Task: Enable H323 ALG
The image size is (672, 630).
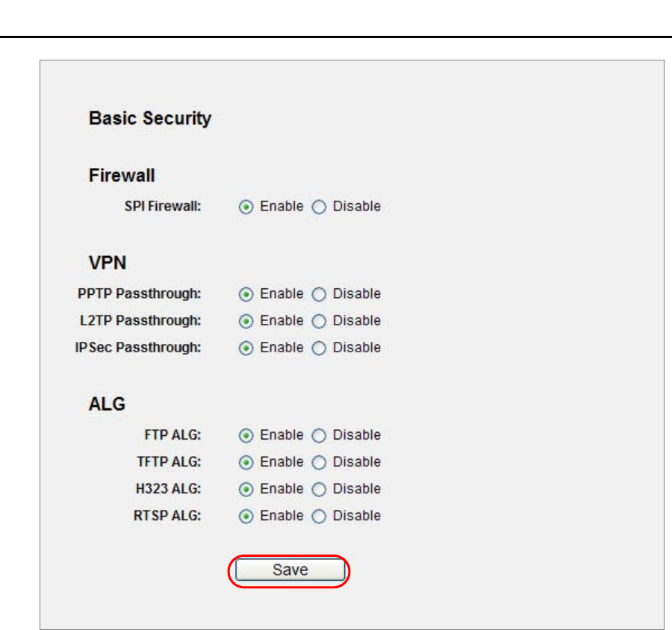Action: [x=246, y=490]
